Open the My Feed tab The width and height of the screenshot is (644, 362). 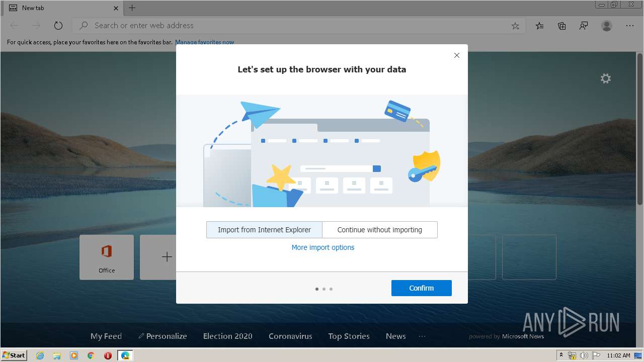pyautogui.click(x=106, y=336)
